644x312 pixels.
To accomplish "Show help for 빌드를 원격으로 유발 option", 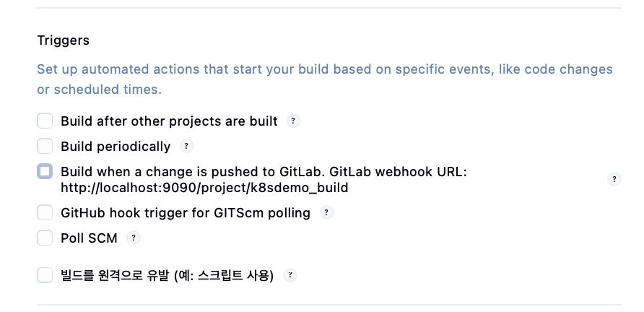I will (290, 275).
